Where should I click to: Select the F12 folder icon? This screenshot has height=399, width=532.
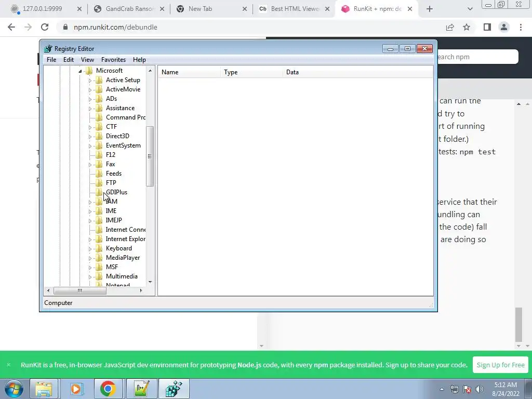(99, 155)
